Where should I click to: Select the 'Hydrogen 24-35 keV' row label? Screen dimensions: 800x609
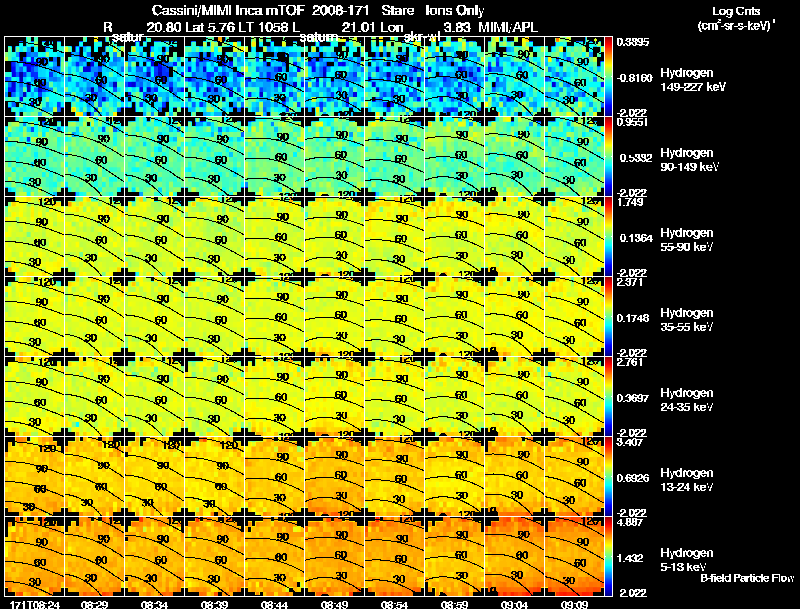687,400
